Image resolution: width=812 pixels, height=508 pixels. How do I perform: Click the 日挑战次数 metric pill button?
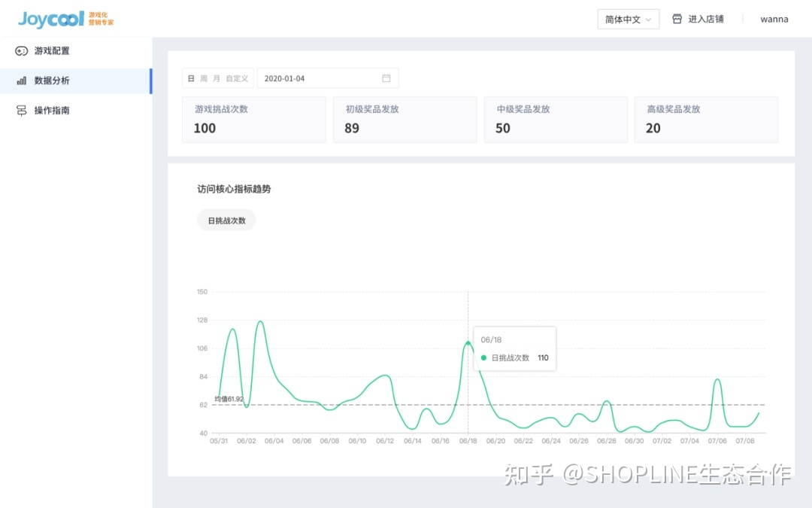click(x=226, y=221)
